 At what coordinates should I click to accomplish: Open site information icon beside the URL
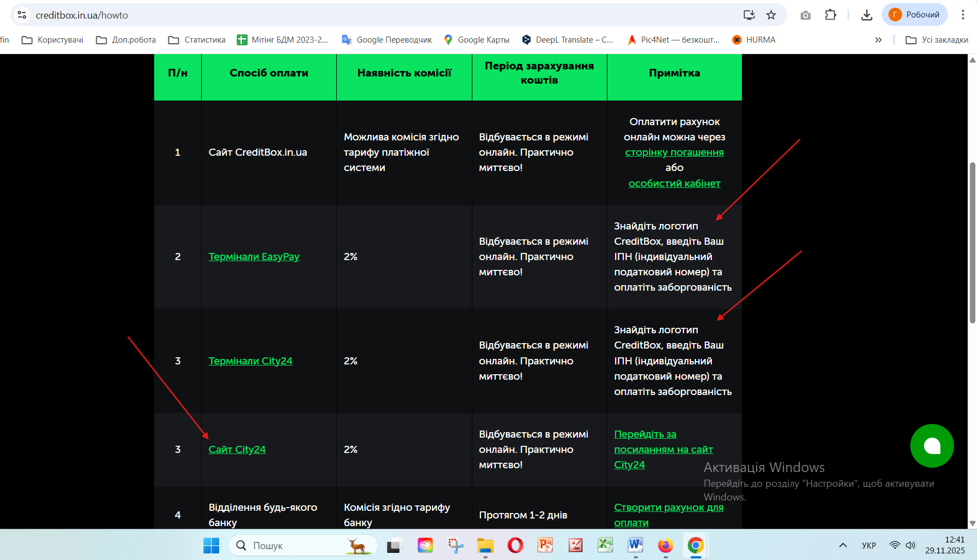(x=22, y=15)
